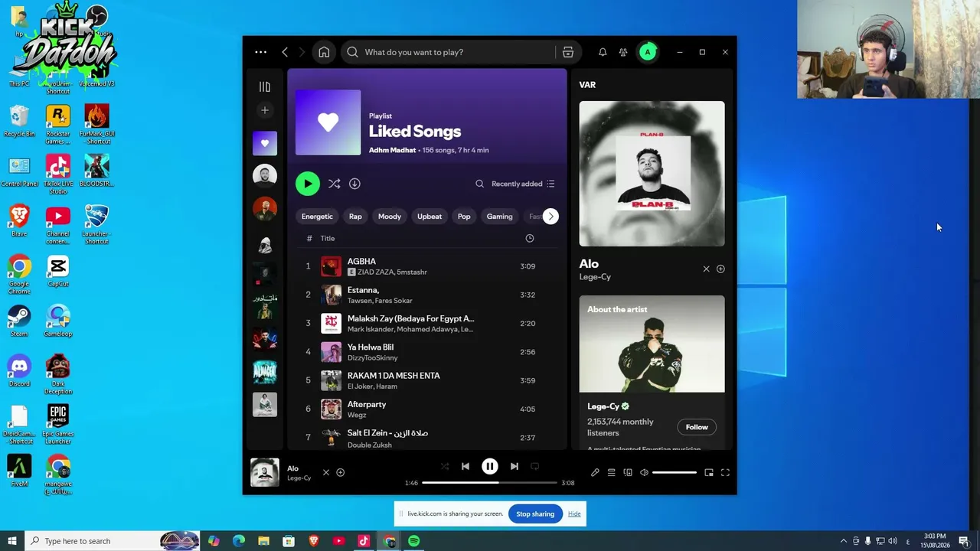
Task: Follow the artist Lege-Cy
Action: coord(697,427)
